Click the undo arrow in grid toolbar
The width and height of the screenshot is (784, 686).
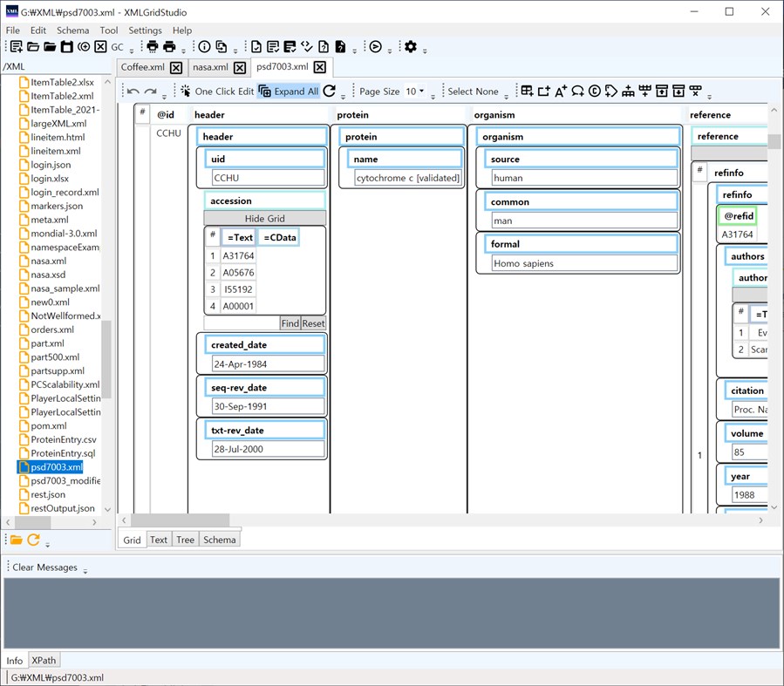pyautogui.click(x=133, y=92)
